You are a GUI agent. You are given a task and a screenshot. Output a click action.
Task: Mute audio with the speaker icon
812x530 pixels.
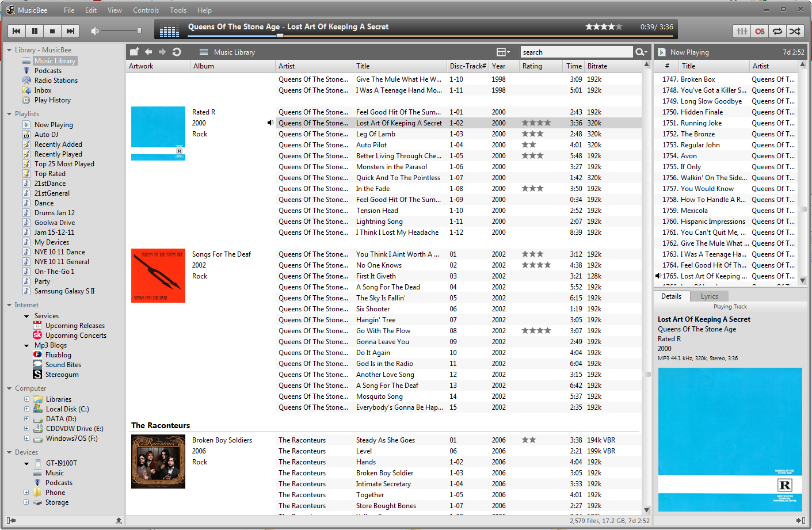click(94, 30)
